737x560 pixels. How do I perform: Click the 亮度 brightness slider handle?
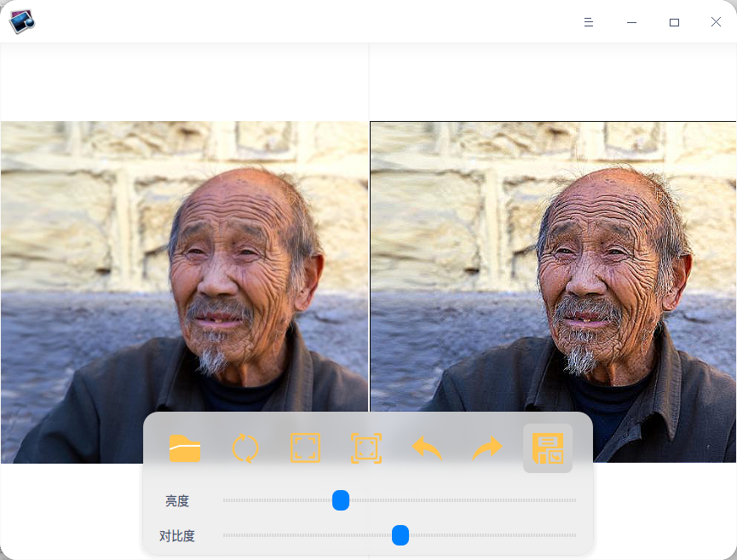pyautogui.click(x=341, y=500)
